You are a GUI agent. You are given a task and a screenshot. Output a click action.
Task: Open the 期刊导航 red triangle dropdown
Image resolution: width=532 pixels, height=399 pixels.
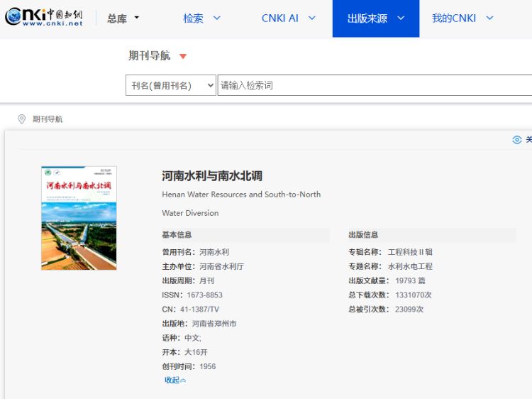pyautogui.click(x=183, y=56)
